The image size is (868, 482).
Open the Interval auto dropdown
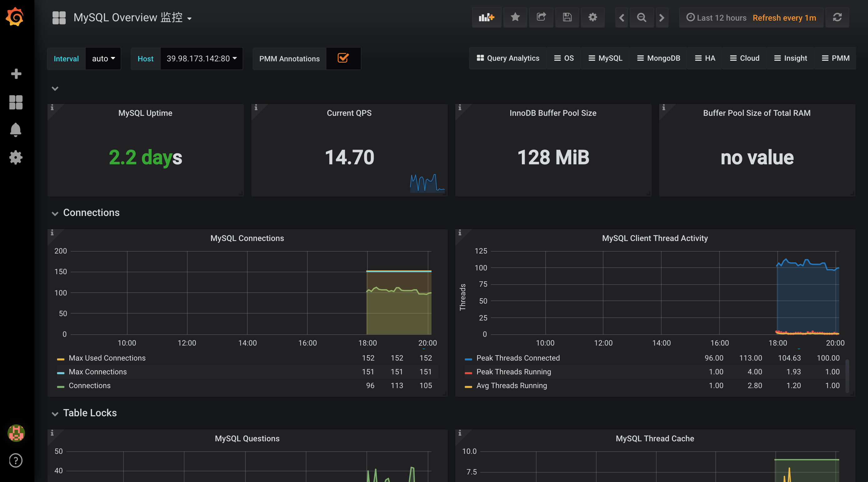click(x=103, y=59)
